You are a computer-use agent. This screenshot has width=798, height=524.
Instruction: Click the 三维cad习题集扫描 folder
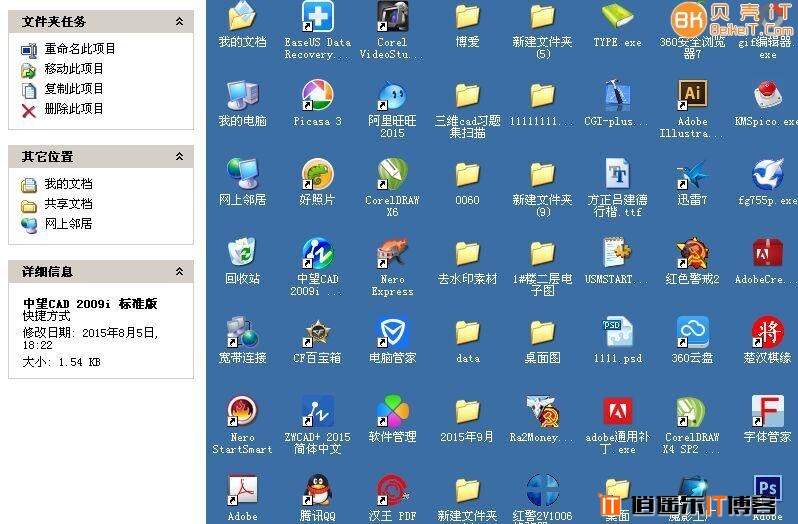[x=467, y=96]
